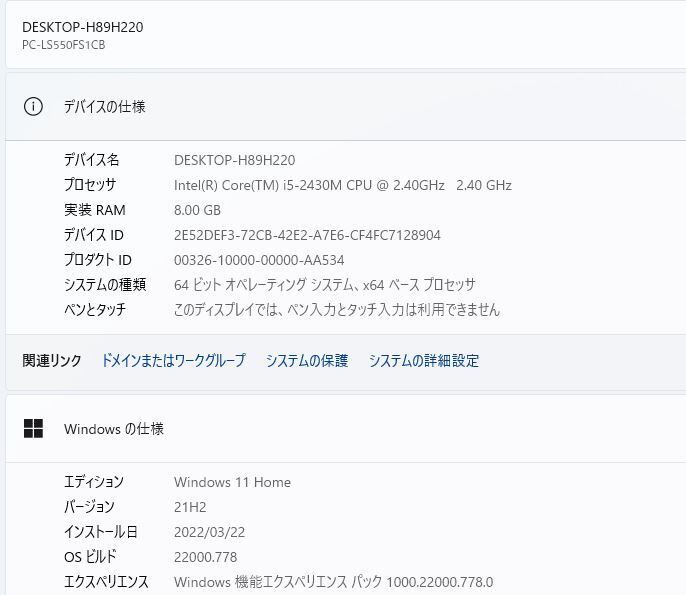Viewport: 686px width, 595px height.
Task: Click the システムの種類 label
Action: coord(105,285)
